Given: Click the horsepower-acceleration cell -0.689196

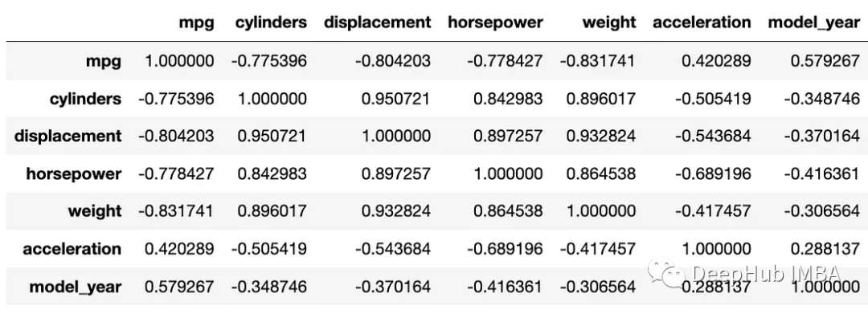Looking at the screenshot, I should pyautogui.click(x=712, y=173).
